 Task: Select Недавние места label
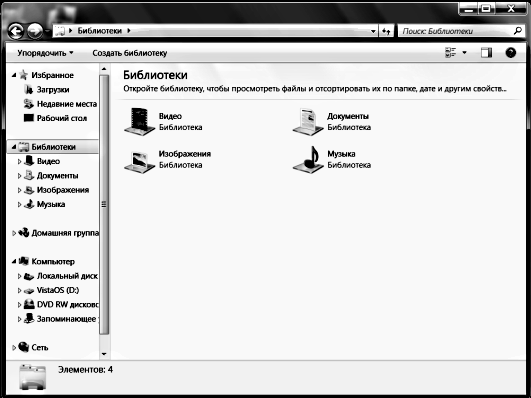pos(67,104)
